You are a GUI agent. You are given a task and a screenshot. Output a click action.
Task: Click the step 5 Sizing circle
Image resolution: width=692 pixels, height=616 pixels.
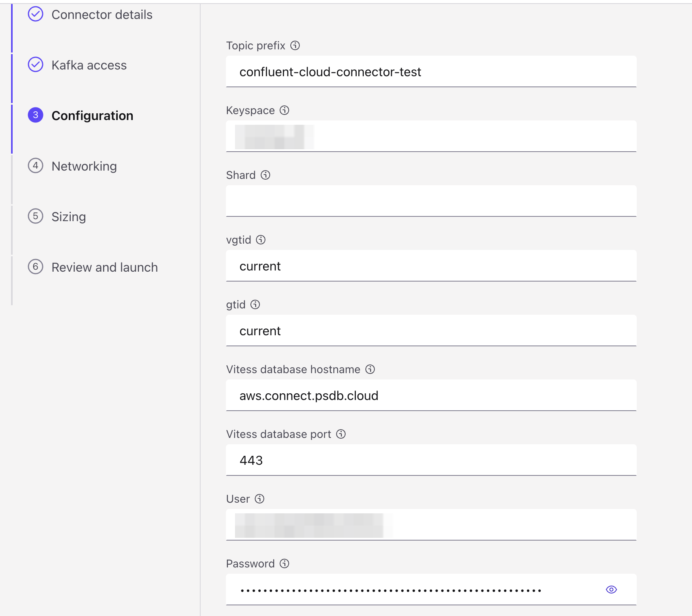36,216
